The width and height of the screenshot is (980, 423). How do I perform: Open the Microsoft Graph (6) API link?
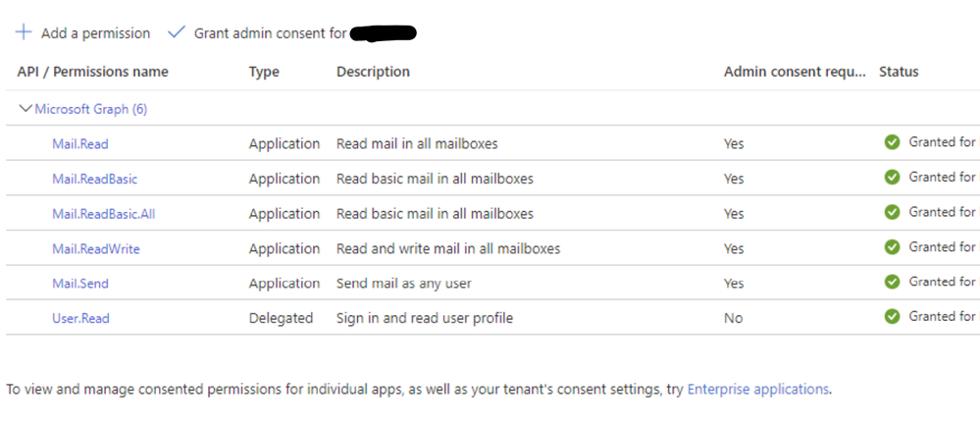[x=91, y=109]
